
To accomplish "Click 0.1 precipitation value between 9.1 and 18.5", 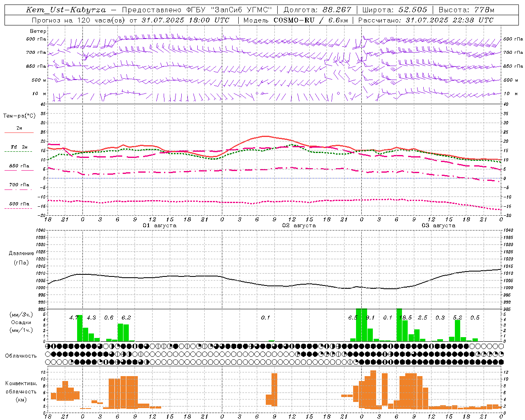I will pos(388,317).
